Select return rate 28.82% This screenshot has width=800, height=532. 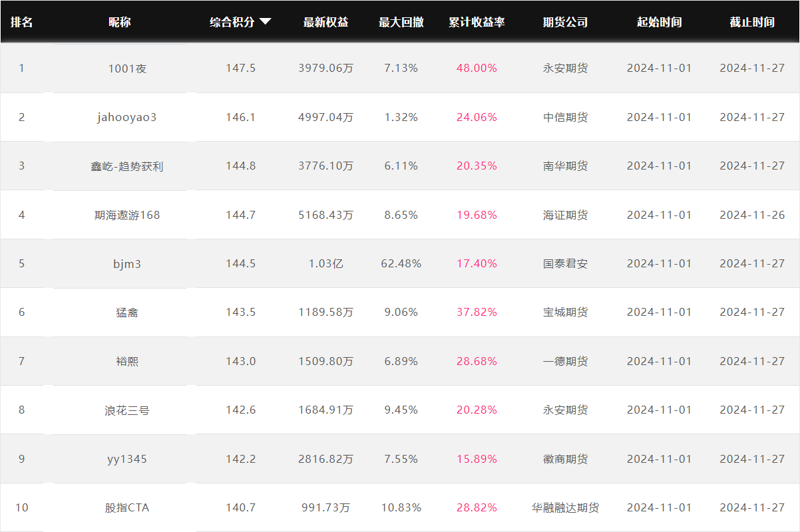click(477, 507)
